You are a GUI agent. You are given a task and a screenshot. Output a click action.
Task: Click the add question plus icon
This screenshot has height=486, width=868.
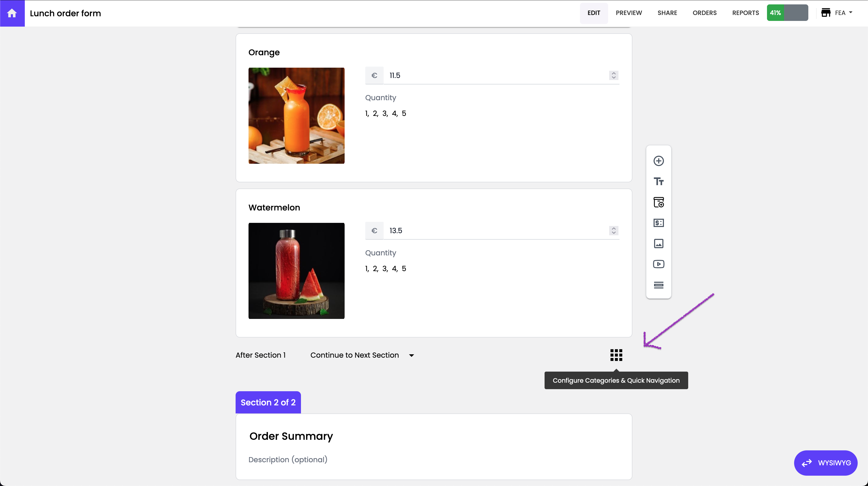(658, 161)
